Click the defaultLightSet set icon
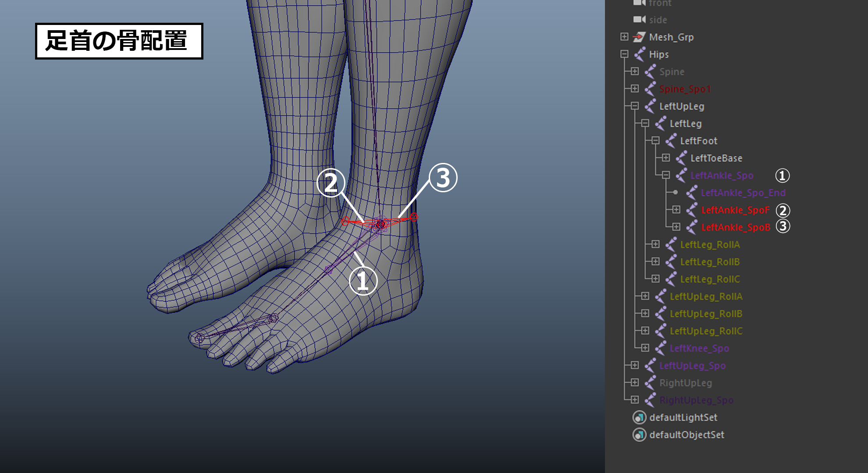This screenshot has width=868, height=473. pos(639,417)
